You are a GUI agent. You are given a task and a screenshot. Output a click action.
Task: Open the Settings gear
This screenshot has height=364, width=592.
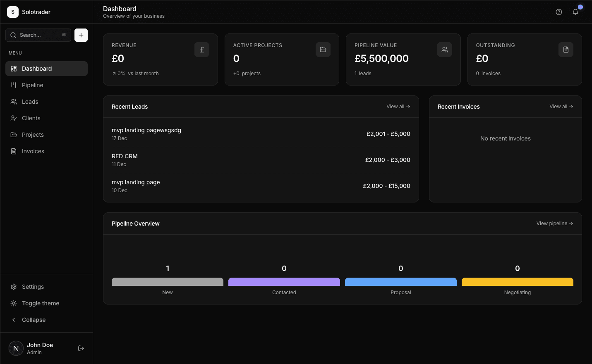pos(14,286)
